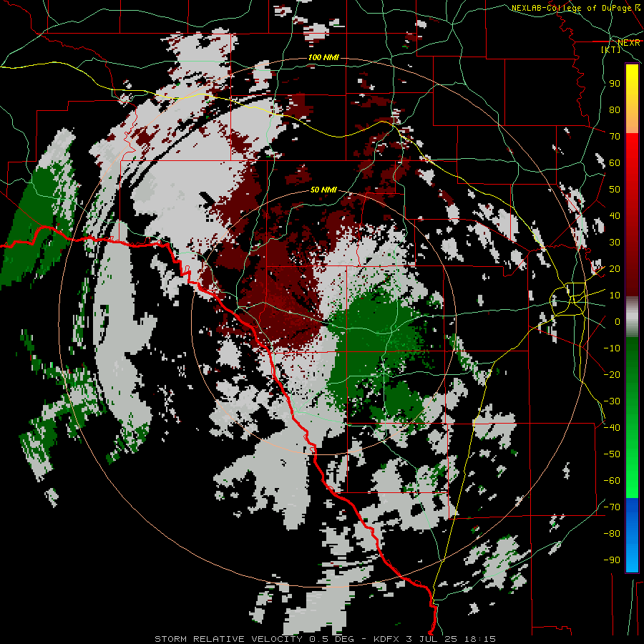
Task: Click the -50 value on velocity scale
Action: coord(612,454)
